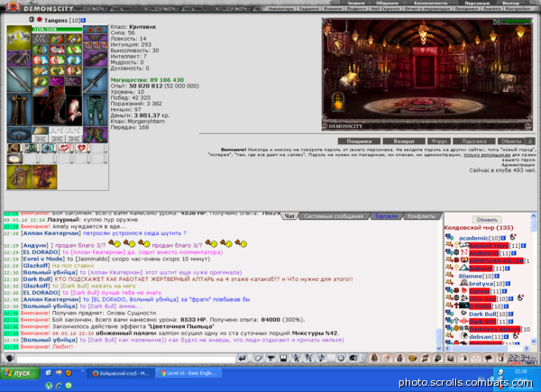Click the send message arrow icon
541x392 pixels.
(243, 359)
